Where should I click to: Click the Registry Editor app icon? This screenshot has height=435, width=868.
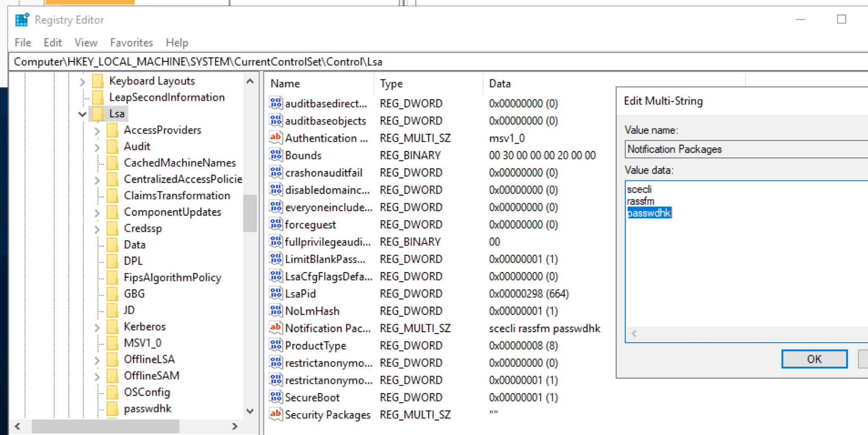tap(22, 20)
